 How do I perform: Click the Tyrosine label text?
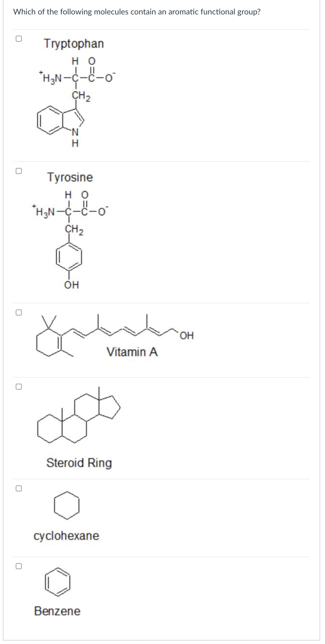click(x=70, y=177)
